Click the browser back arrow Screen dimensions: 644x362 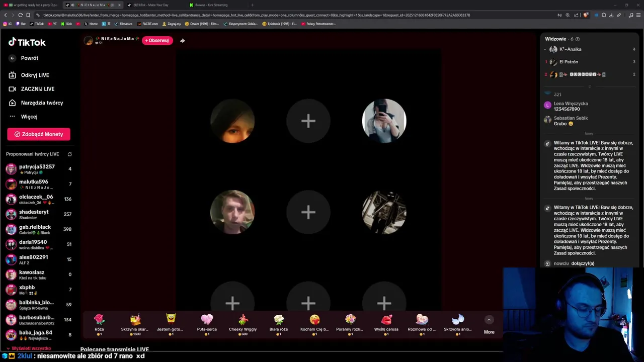click(x=6, y=15)
